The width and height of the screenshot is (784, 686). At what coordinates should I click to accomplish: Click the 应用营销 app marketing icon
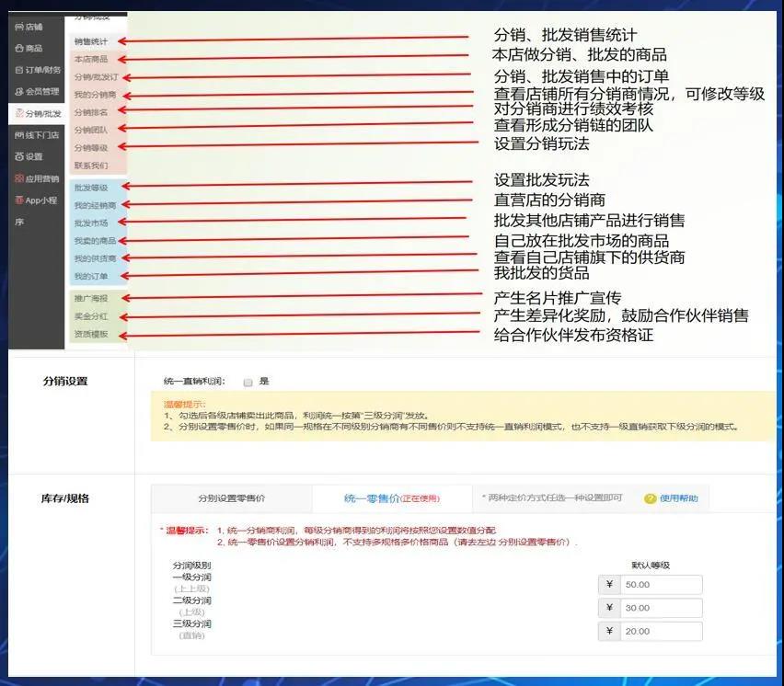(x=19, y=178)
